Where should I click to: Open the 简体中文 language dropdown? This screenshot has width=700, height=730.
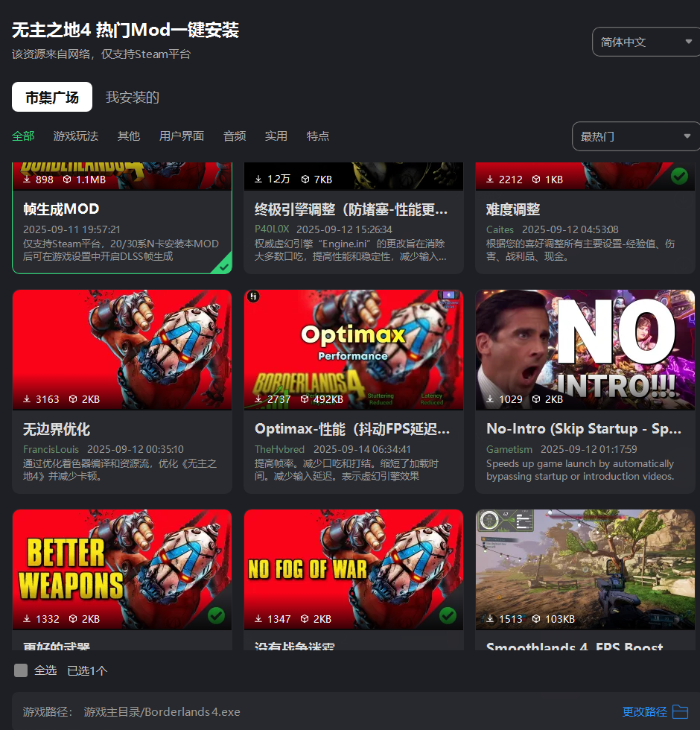(645, 42)
